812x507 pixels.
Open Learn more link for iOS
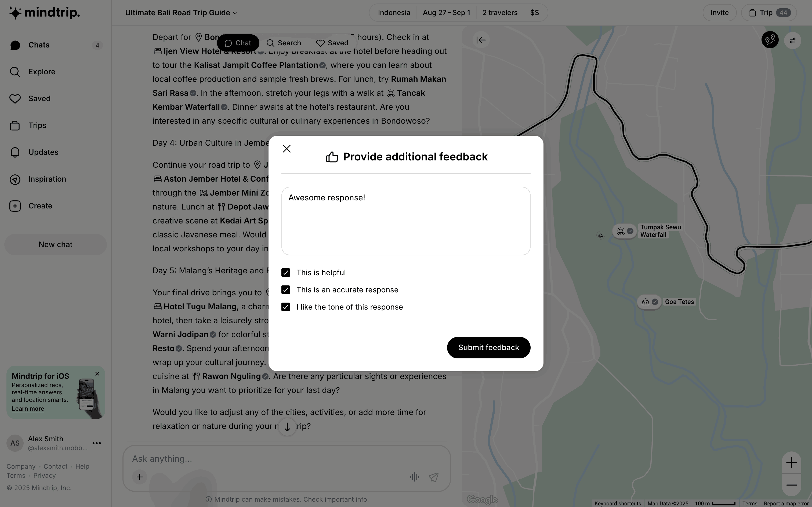tap(28, 409)
